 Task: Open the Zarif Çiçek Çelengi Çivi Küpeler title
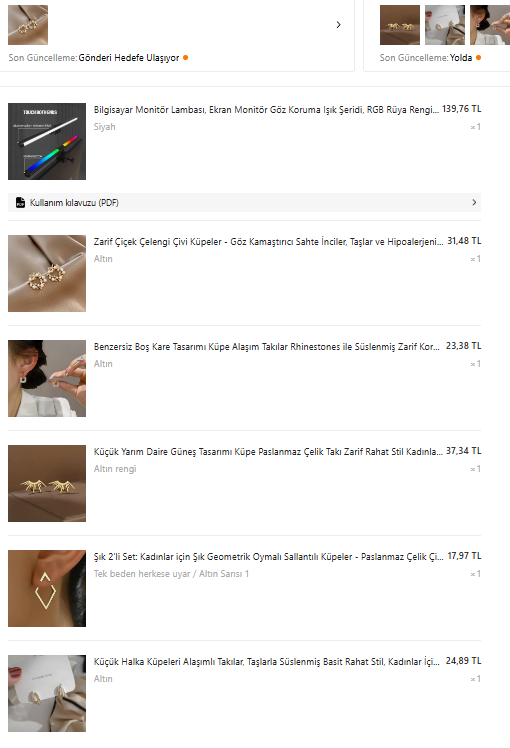click(x=268, y=242)
